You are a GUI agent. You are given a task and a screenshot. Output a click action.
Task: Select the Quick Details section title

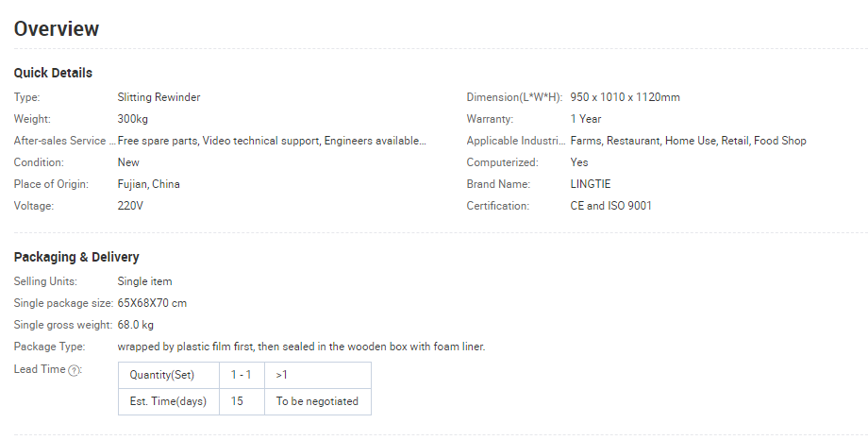[53, 73]
